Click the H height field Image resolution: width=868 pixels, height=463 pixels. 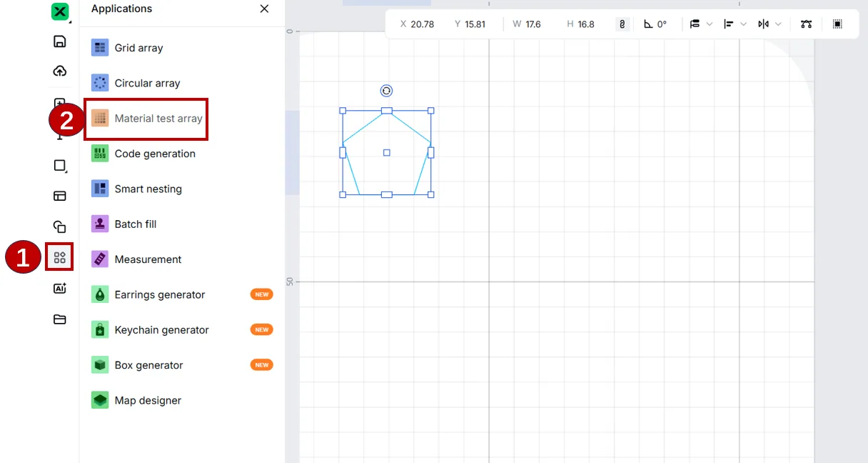click(x=582, y=24)
